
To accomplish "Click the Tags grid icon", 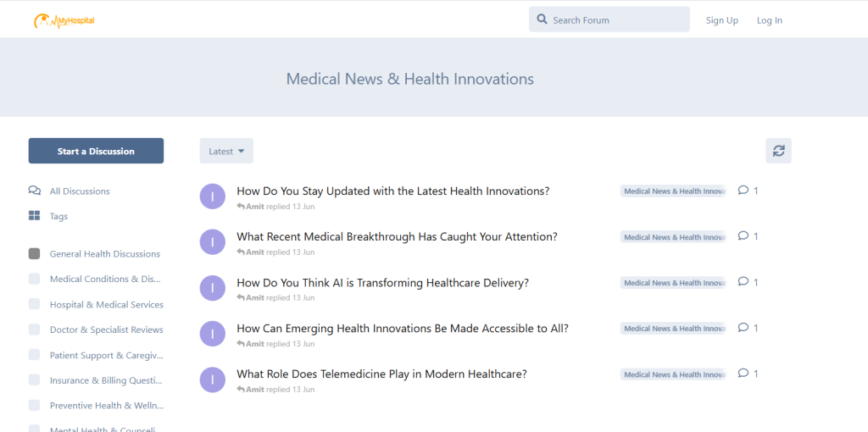I will tap(34, 217).
